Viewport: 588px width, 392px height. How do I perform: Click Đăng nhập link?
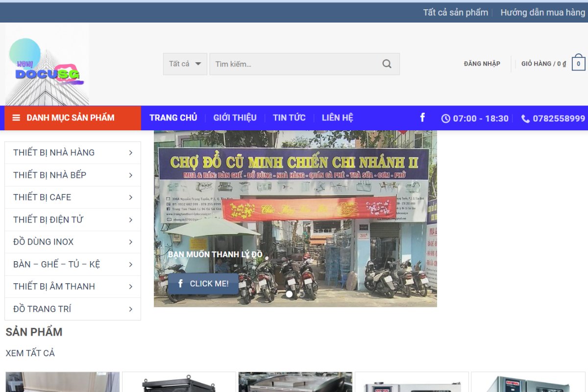482,64
